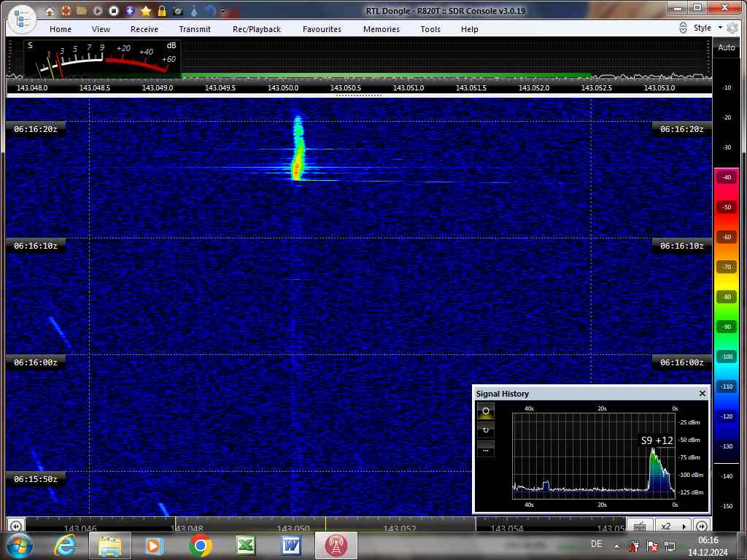
Task: Click the yellow star favourites icon
Action: pyautogui.click(x=146, y=10)
